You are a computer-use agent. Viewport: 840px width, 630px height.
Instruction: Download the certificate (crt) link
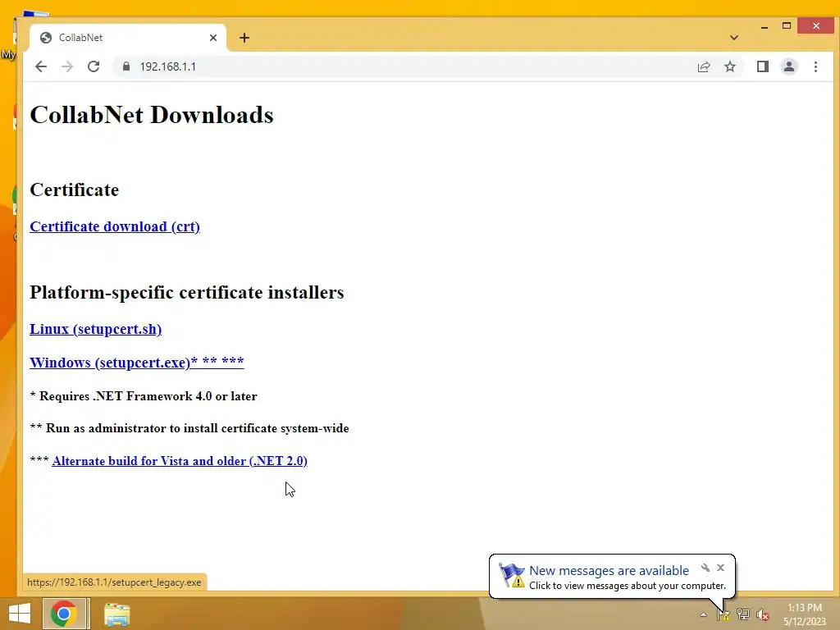coord(115,226)
